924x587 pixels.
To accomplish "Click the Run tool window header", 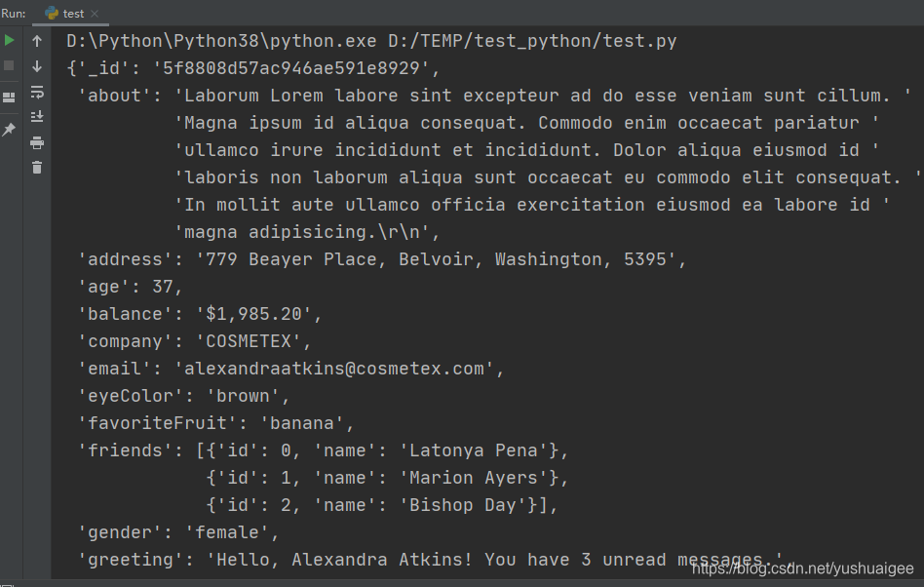I will (x=14, y=13).
